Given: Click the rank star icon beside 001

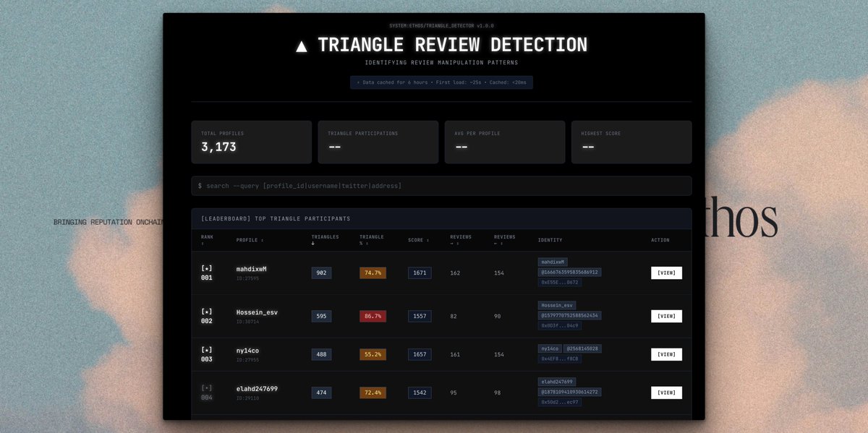Looking at the screenshot, I should (x=207, y=268).
